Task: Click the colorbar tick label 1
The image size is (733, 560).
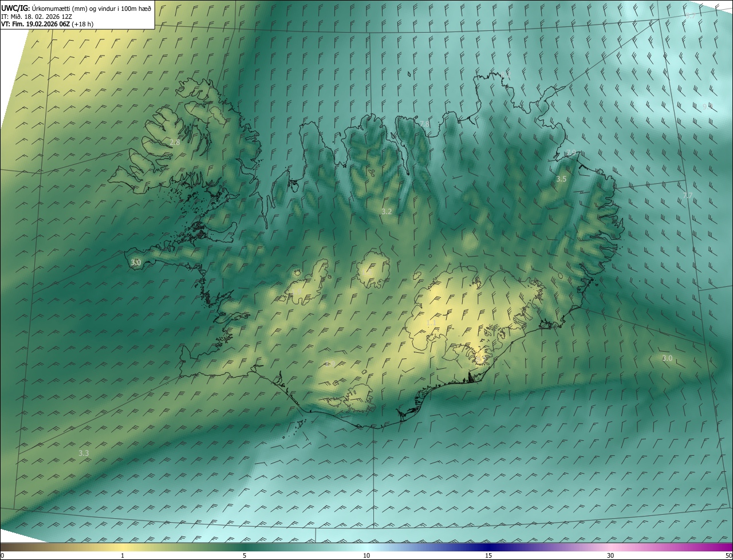Action: [123, 556]
